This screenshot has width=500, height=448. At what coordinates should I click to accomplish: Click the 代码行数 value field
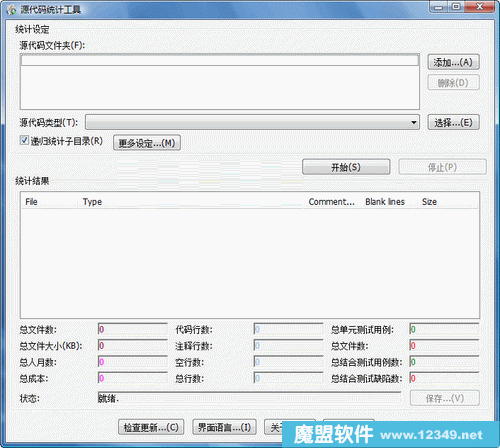click(x=288, y=329)
